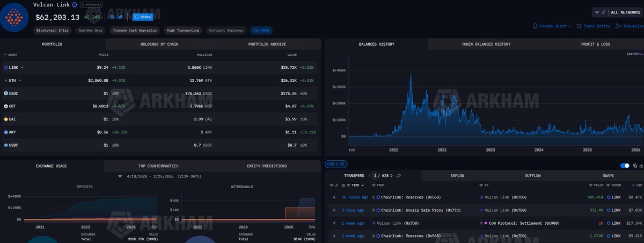Click the blue Share button
Screen dimensions: 644x243
(142, 17)
